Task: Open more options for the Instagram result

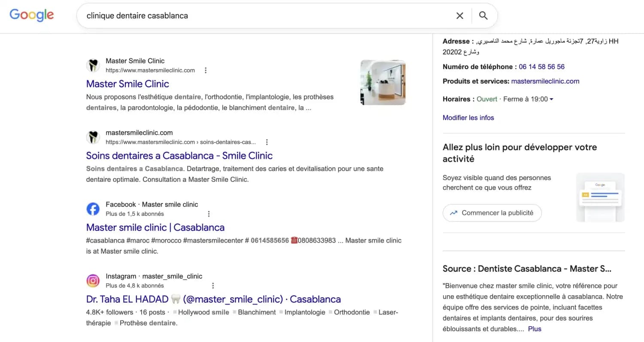Action: point(213,285)
